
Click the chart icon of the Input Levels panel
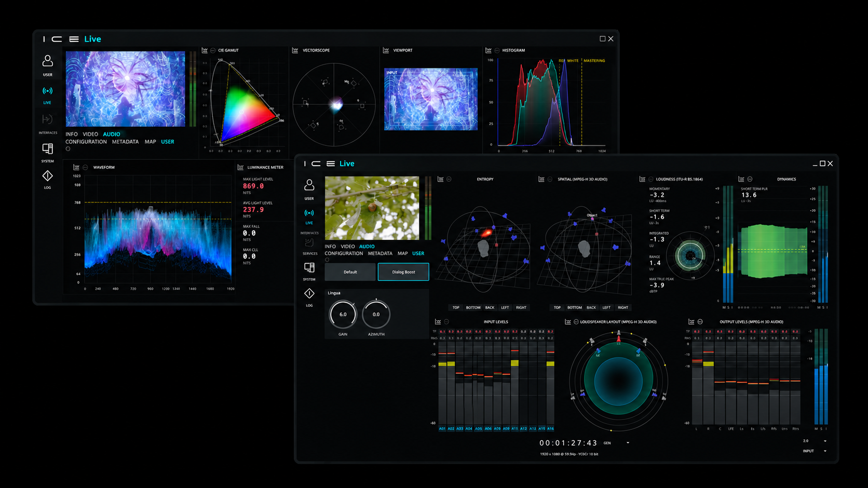[x=438, y=322]
